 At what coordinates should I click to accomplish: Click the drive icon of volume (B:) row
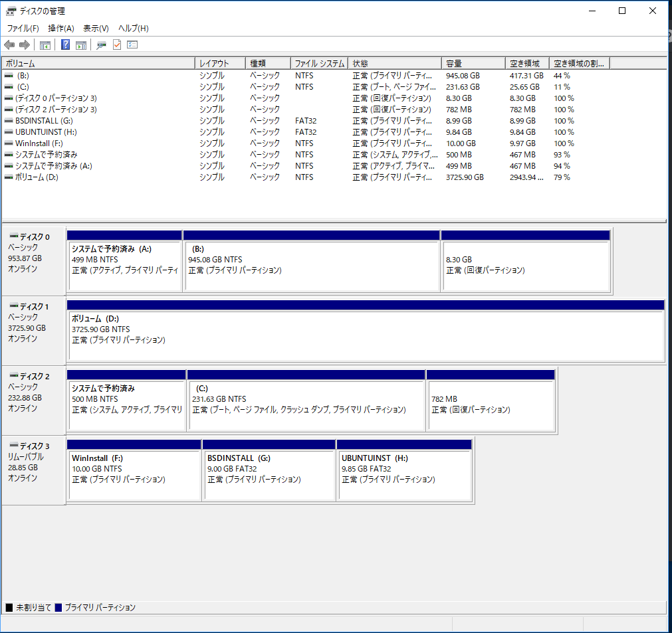[x=9, y=76]
